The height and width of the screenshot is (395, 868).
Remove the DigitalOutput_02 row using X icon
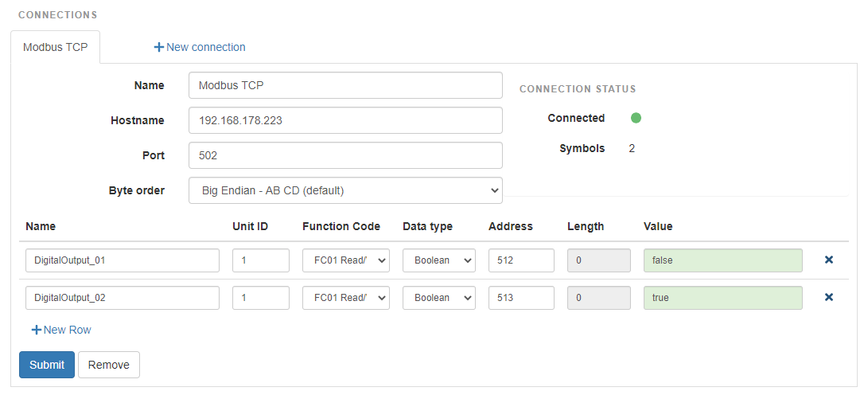828,297
